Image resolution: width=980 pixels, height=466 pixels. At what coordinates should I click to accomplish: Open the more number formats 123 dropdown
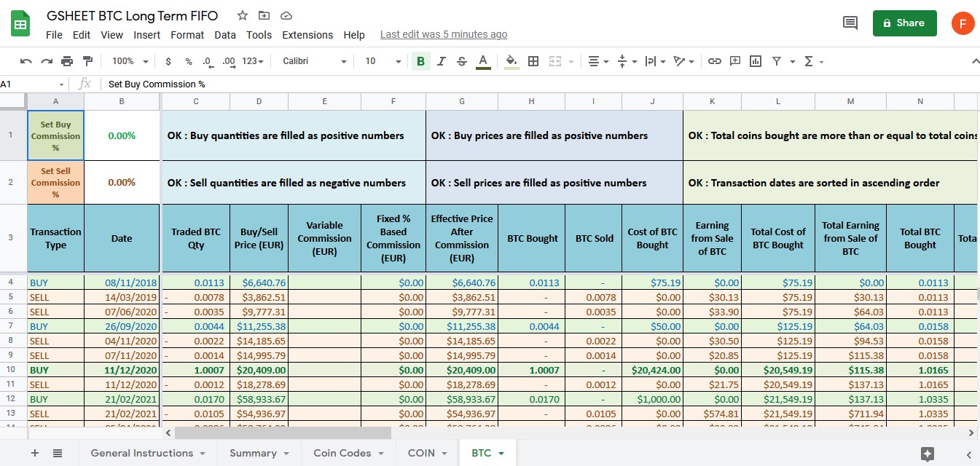pyautogui.click(x=254, y=61)
